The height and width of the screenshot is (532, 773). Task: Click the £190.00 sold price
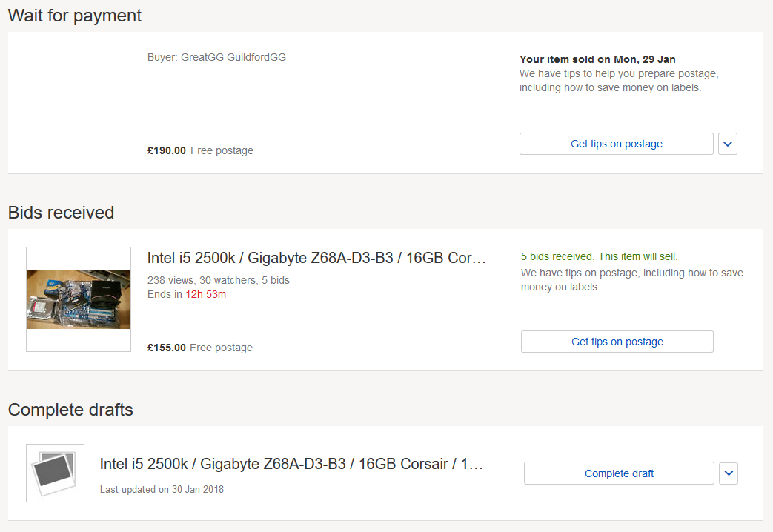pyautogui.click(x=167, y=150)
